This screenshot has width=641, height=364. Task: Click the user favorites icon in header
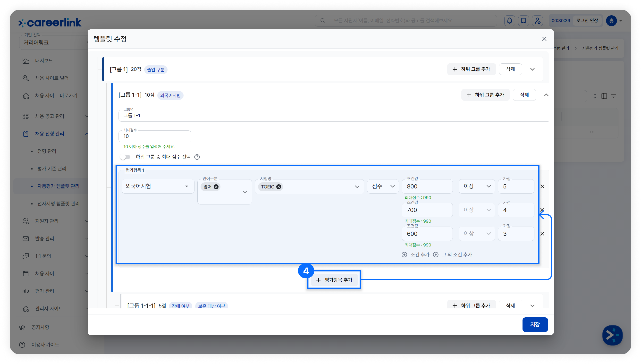537,20
